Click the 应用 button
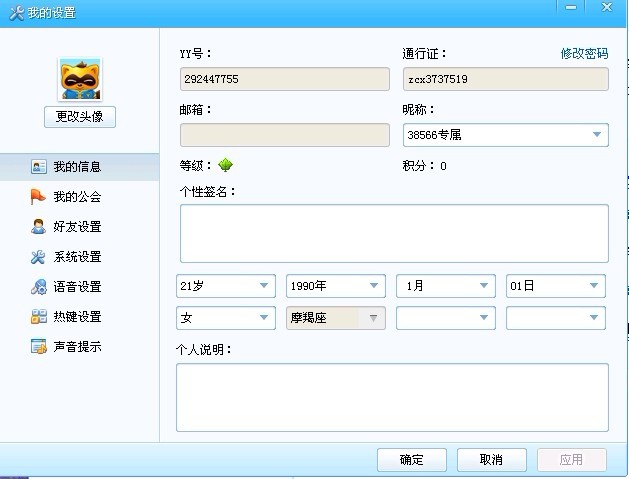Viewport: 629px width, 479px height. (x=572, y=460)
